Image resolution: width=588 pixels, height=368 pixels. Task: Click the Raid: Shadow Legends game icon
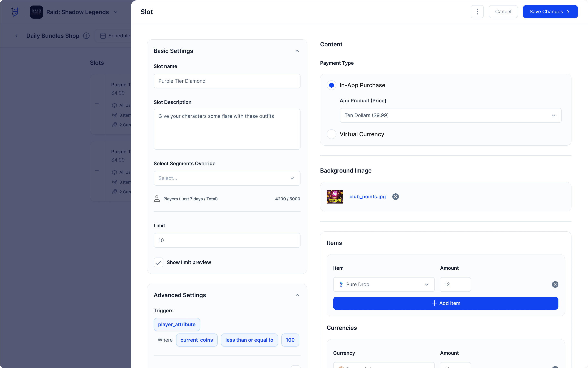click(x=37, y=12)
